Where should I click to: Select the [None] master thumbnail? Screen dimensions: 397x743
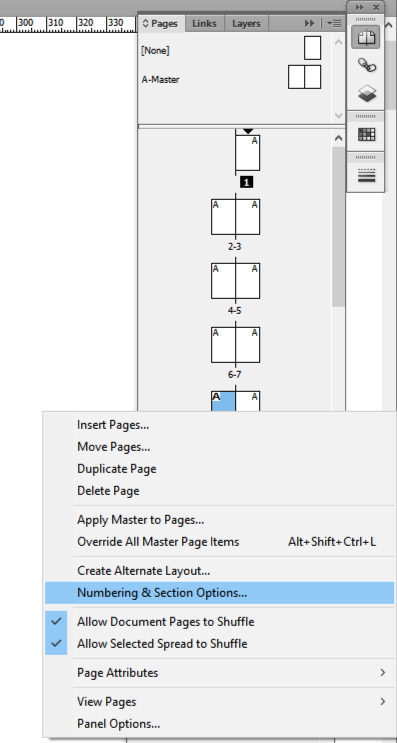click(312, 48)
